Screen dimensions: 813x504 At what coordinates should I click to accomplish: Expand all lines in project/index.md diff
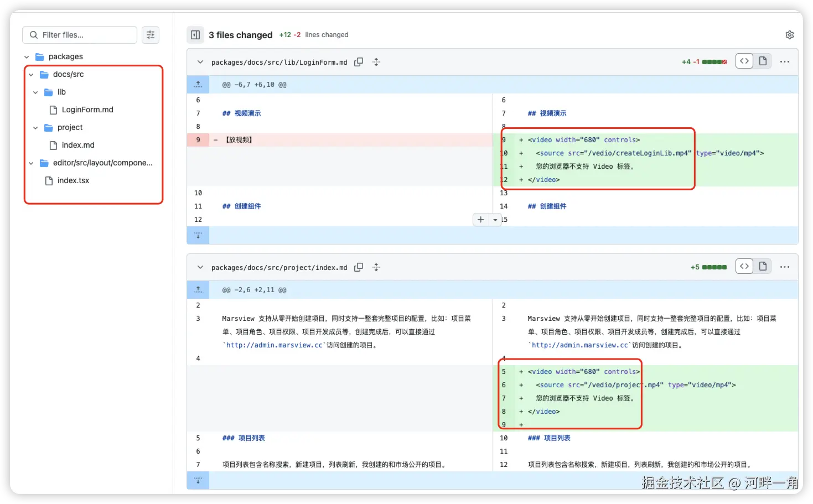point(376,267)
